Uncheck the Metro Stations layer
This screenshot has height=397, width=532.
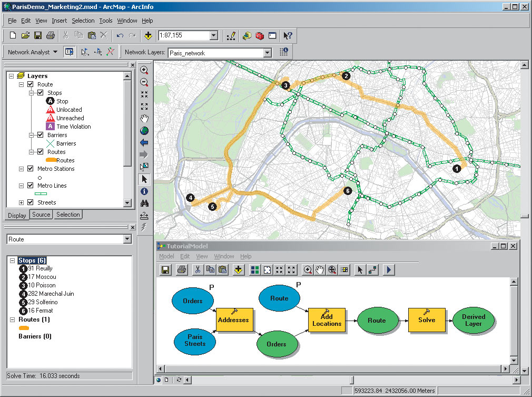tap(30, 169)
